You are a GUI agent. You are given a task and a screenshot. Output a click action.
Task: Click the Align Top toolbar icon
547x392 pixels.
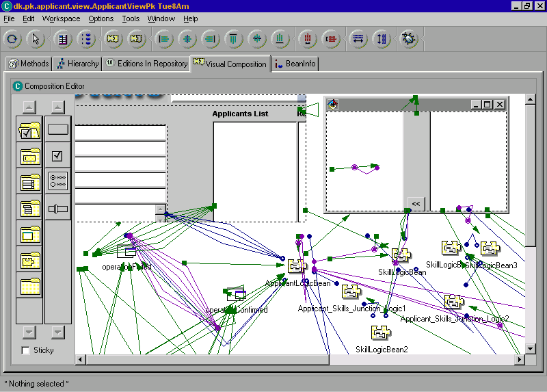tap(234, 40)
